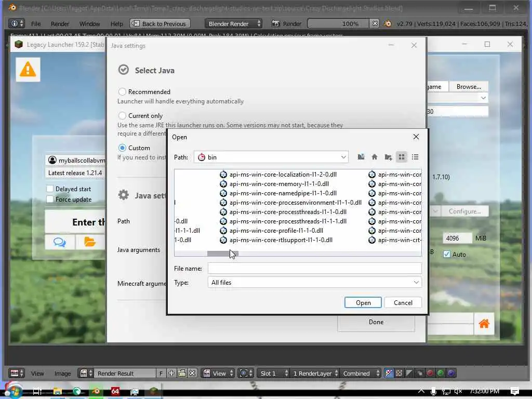Image resolution: width=532 pixels, height=399 pixels.
Task: Select api-ms-win-core-localization-l1-2-0.dll
Action: (278, 175)
